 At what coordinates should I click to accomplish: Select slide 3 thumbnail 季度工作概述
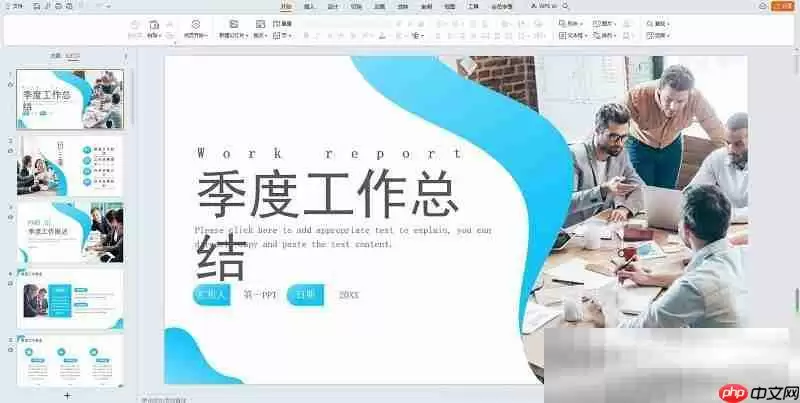pos(70,233)
